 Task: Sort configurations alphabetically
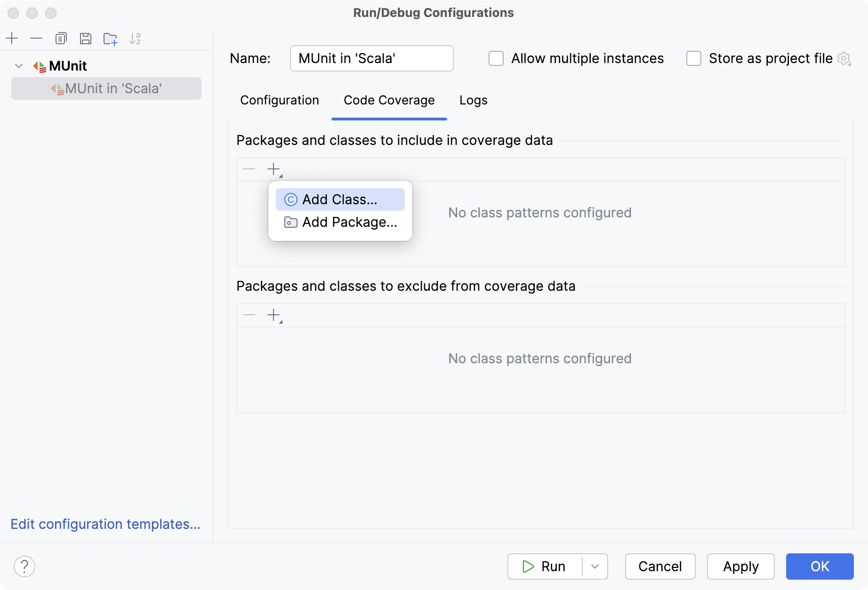click(136, 39)
